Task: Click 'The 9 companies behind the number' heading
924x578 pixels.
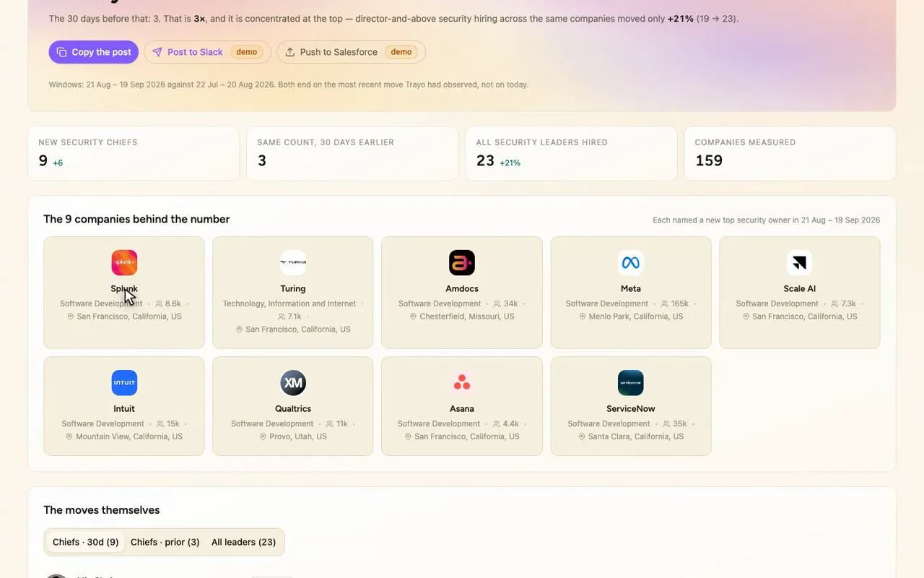Action: 136,219
